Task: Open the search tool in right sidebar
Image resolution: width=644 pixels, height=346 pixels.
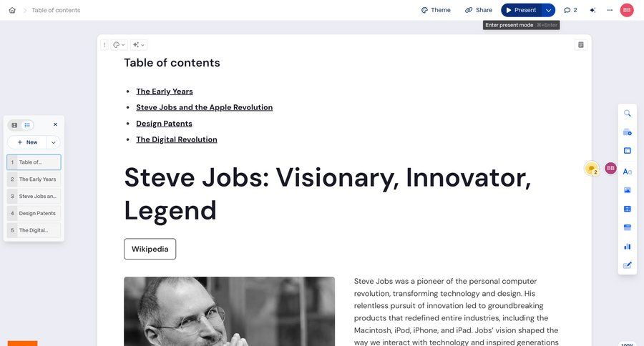Action: pyautogui.click(x=628, y=113)
